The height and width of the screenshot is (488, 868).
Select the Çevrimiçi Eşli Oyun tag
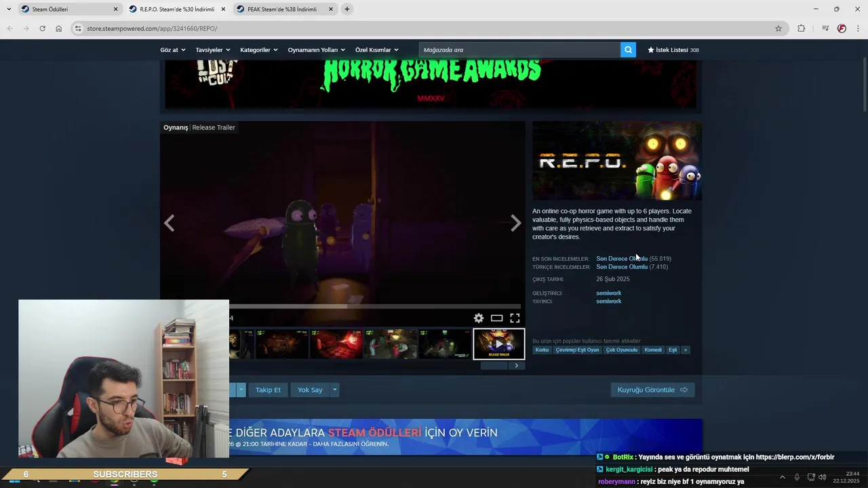coord(578,350)
